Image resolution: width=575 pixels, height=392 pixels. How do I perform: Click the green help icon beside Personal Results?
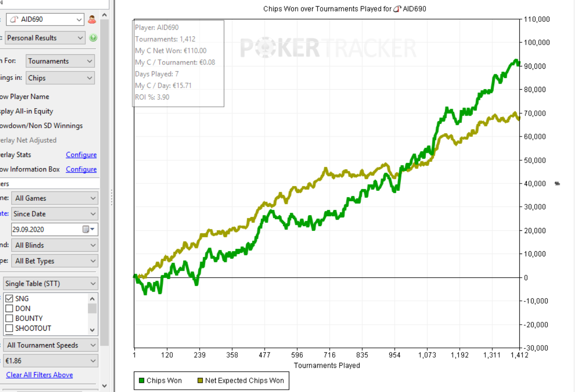93,38
